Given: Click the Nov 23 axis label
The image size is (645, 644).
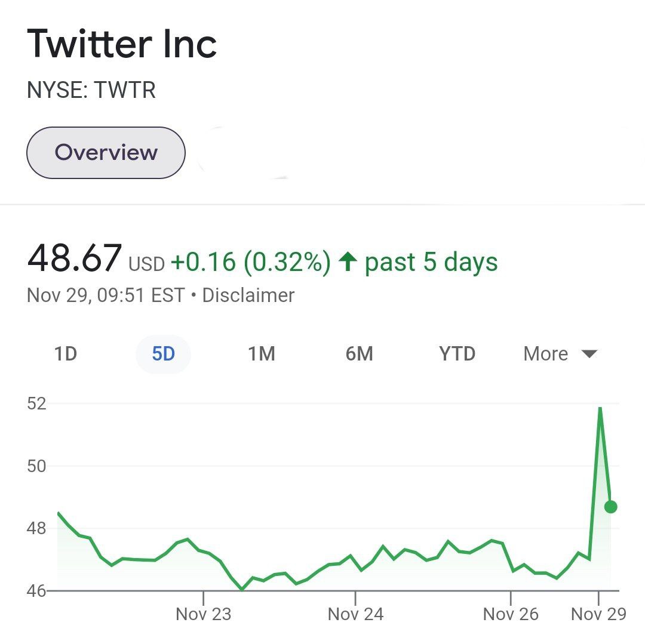Looking at the screenshot, I should pyautogui.click(x=203, y=614).
